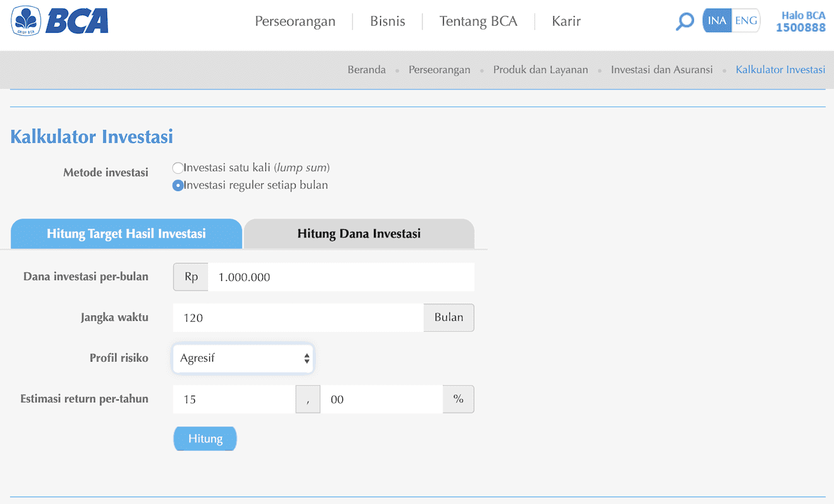The width and height of the screenshot is (834, 504).
Task: Open the Bisnis menu
Action: 388,21
